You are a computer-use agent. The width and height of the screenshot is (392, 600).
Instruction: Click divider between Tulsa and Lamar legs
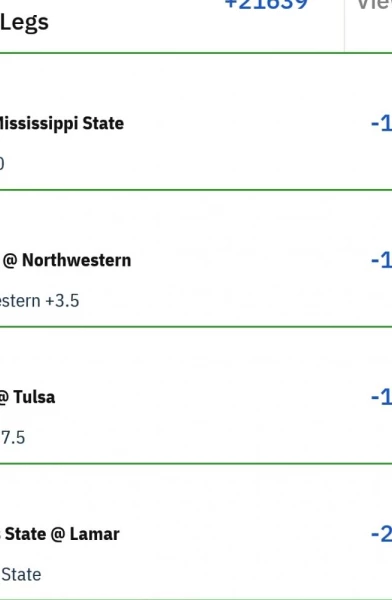coord(196,463)
